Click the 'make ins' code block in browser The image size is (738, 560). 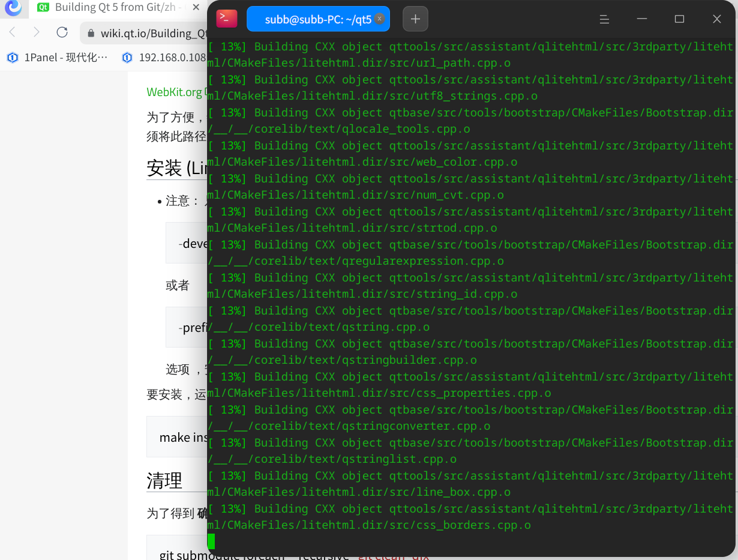click(177, 437)
